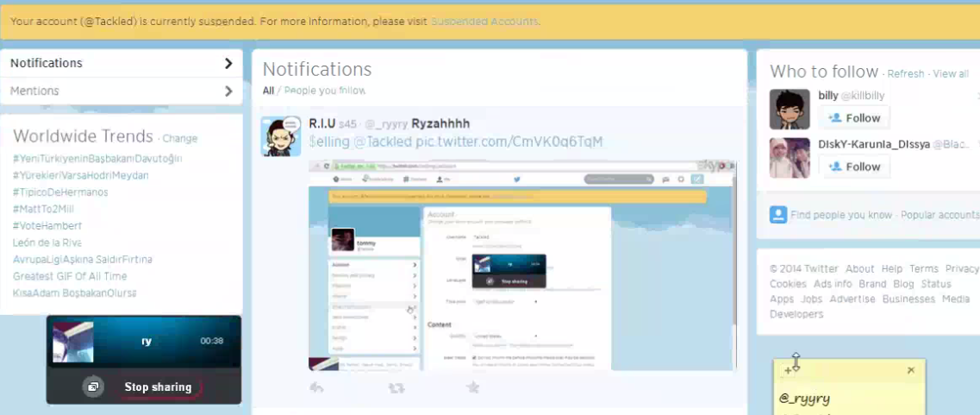This screenshot has width=980, height=415.
Task: Open trend #MattTo2Mill
Action: [x=43, y=209]
